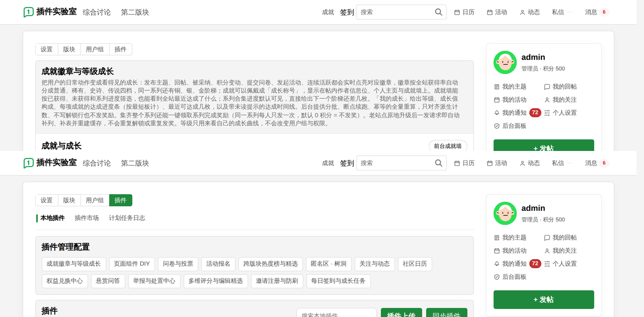Click 签到 in the lower header
This screenshot has height=317, width=644.
pyautogui.click(x=347, y=163)
